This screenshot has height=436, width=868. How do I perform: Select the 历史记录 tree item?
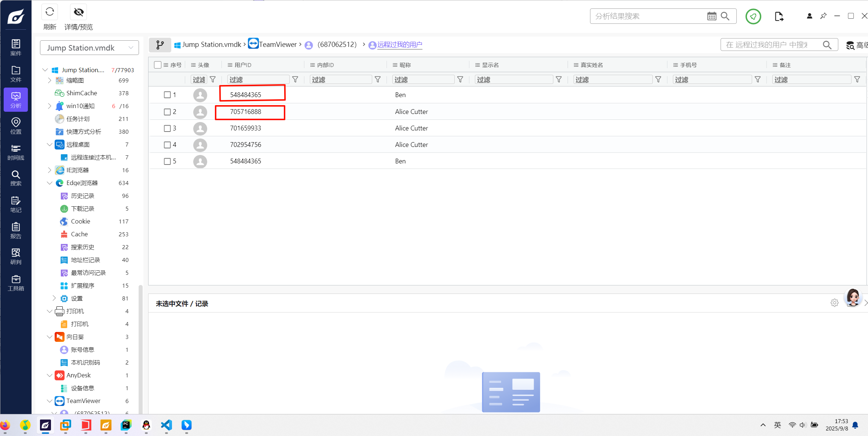83,196
